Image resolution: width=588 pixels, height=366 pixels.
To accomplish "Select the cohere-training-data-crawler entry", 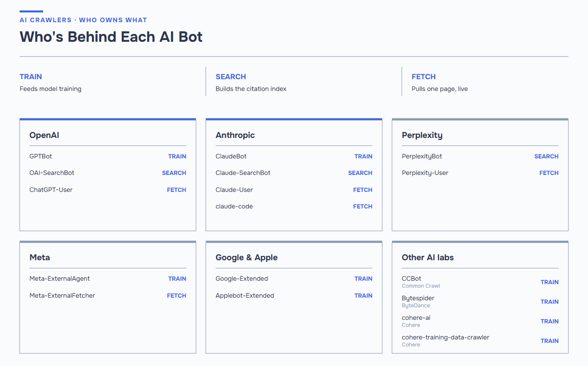I will tap(446, 337).
